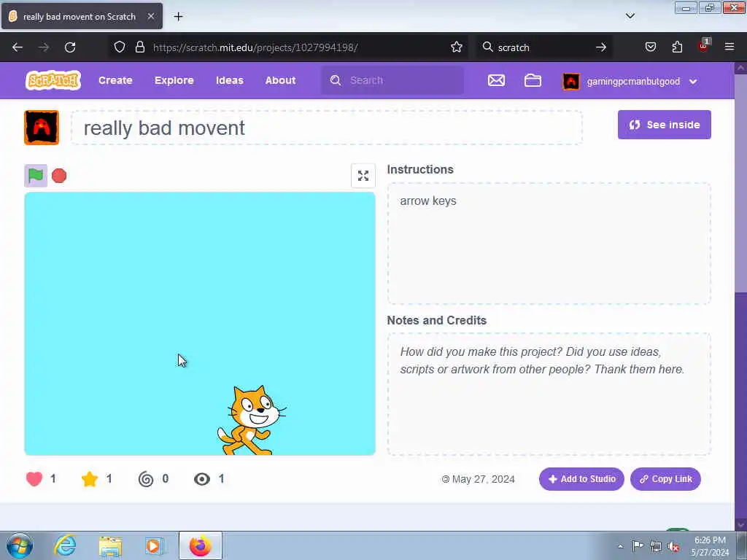Edit the project title 'really bad movent'
This screenshot has width=747, height=560.
(x=326, y=128)
